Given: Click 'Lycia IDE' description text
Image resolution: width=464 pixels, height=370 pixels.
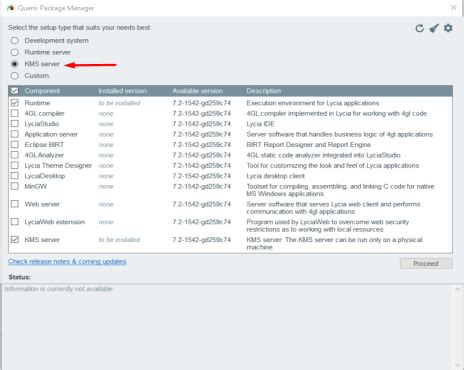Looking at the screenshot, I should coord(260,124).
